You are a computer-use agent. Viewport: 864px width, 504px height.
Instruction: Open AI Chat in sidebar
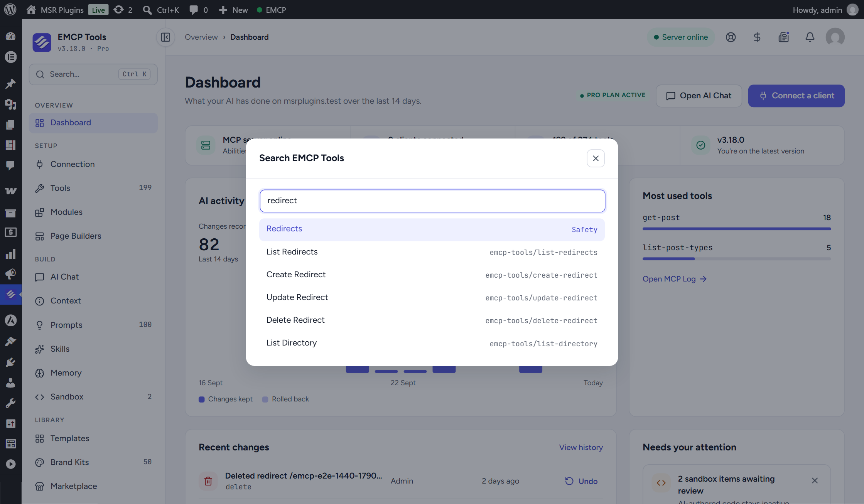tap(93, 277)
